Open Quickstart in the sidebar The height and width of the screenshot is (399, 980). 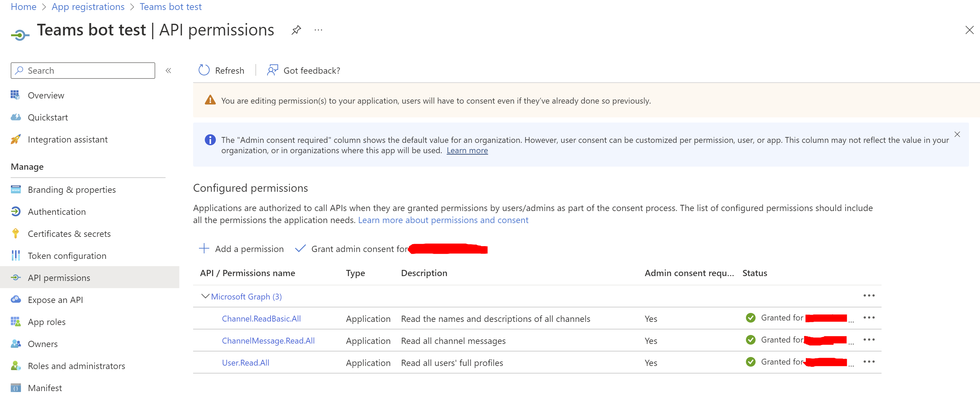[48, 117]
